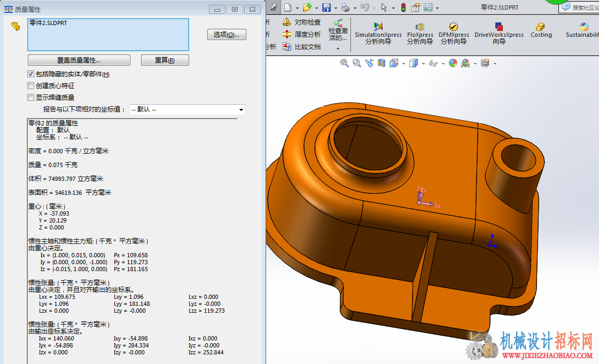Click 体积 = 74993.797 立方毫米 text
599x364 pixels.
tap(66, 179)
